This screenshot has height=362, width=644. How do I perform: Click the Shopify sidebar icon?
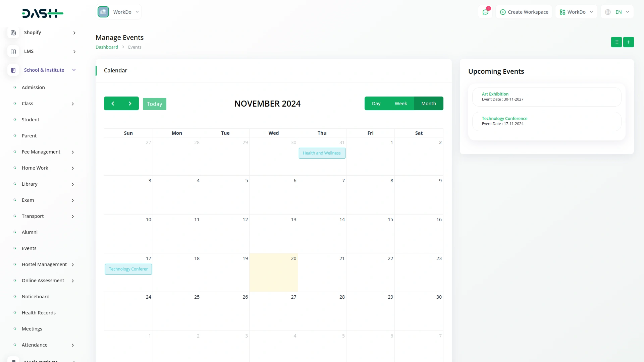(13, 33)
